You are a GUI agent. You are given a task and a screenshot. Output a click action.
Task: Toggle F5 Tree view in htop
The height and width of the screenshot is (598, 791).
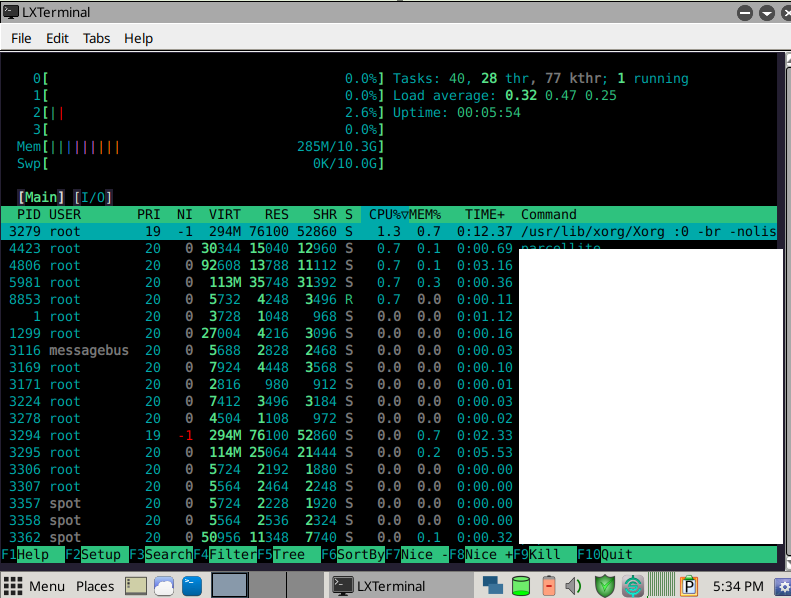[x=288, y=554]
